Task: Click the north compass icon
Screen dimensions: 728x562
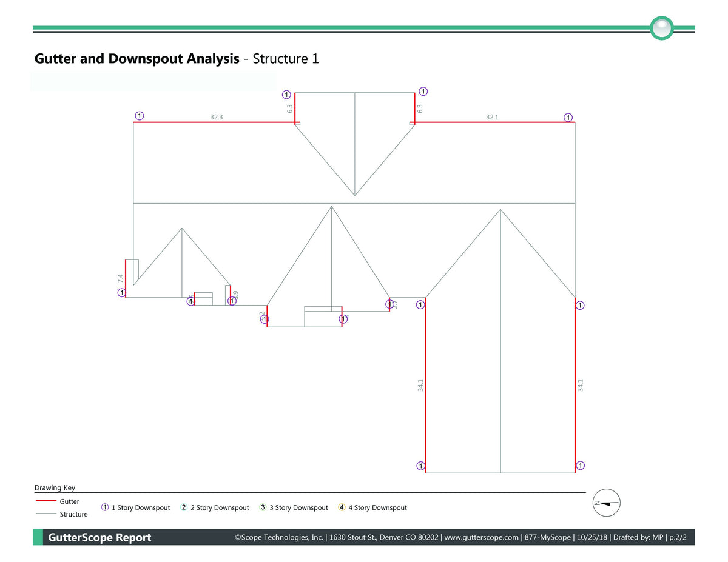Action: click(x=606, y=503)
